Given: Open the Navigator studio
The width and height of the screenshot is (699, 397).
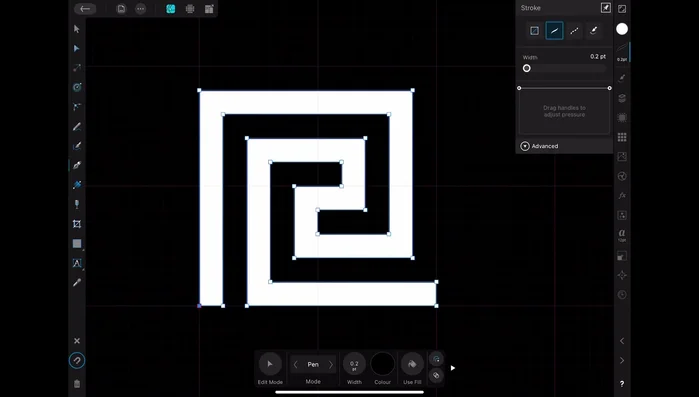Looking at the screenshot, I should click(622, 275).
